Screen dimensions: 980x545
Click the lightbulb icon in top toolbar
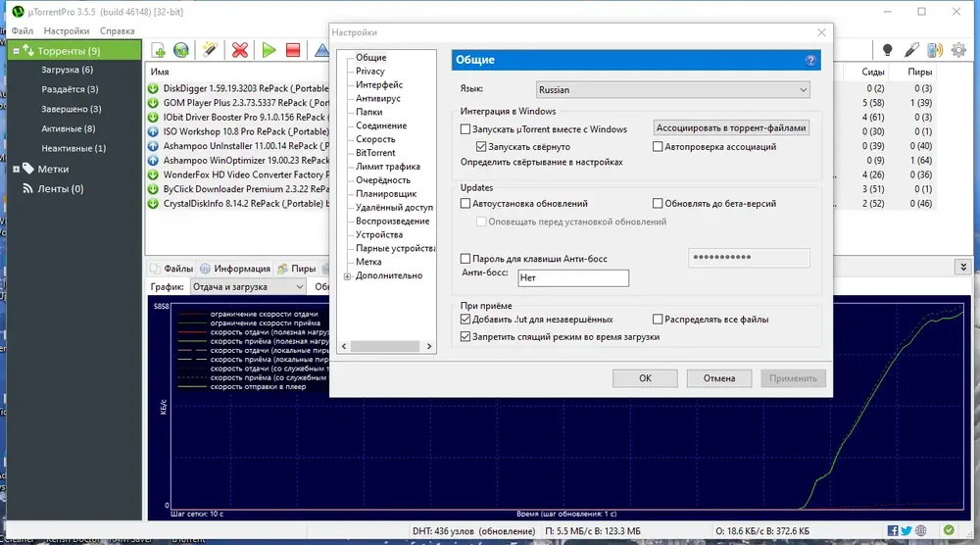(x=887, y=50)
